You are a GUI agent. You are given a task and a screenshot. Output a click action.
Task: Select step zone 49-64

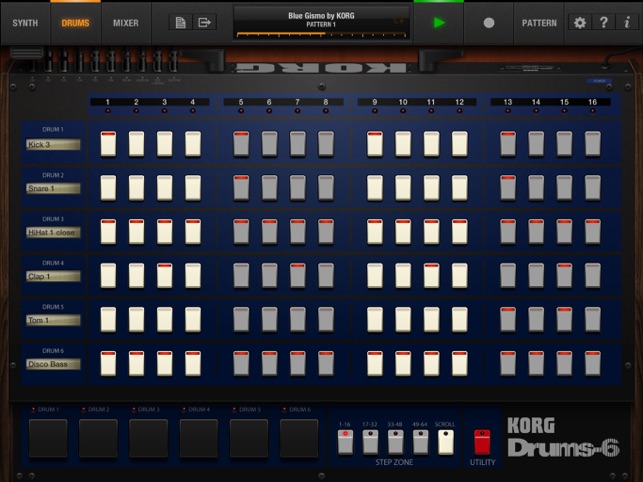[x=420, y=442]
